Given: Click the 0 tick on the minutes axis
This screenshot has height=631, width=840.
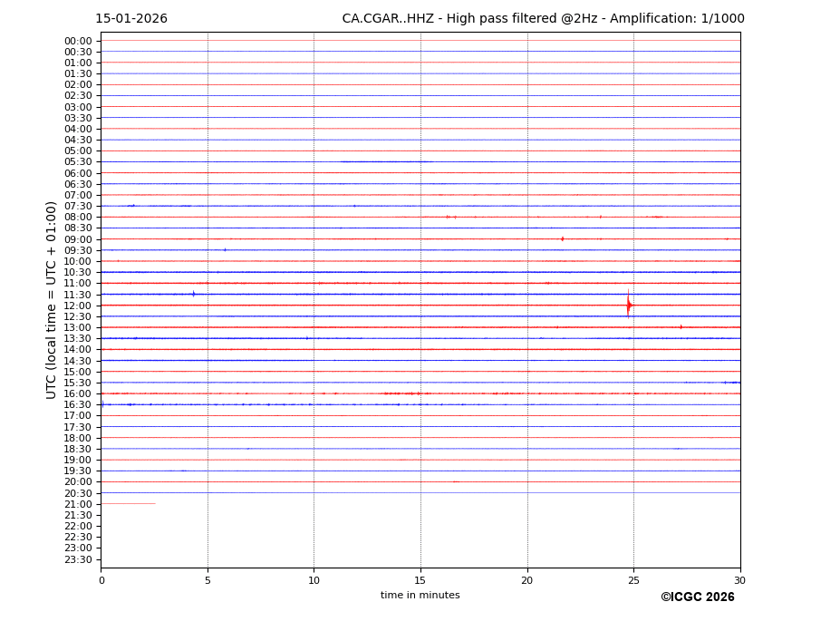Looking at the screenshot, I should coord(101,580).
